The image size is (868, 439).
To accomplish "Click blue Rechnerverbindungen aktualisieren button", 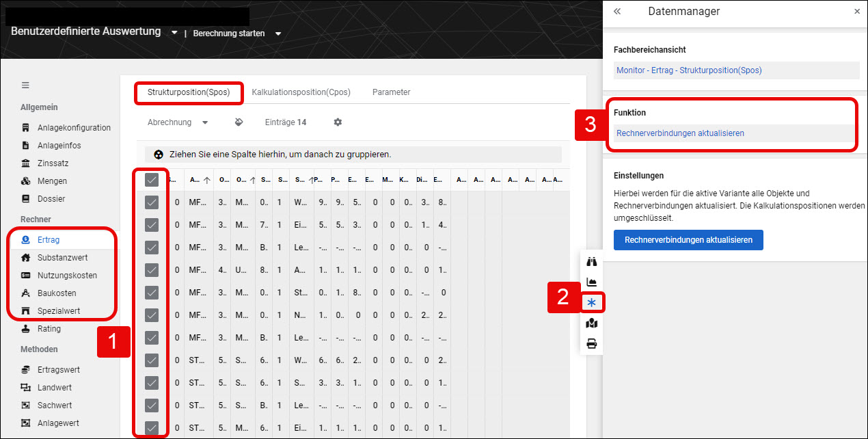I will click(x=688, y=240).
